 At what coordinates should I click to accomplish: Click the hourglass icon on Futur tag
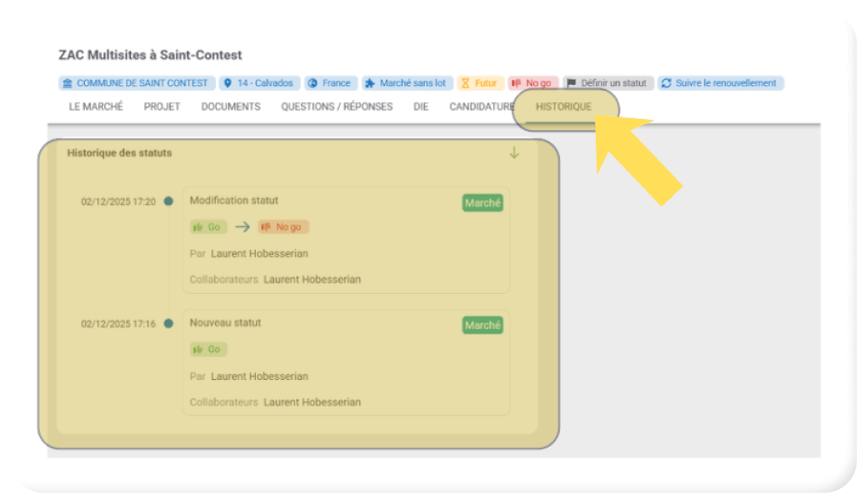[x=466, y=83]
